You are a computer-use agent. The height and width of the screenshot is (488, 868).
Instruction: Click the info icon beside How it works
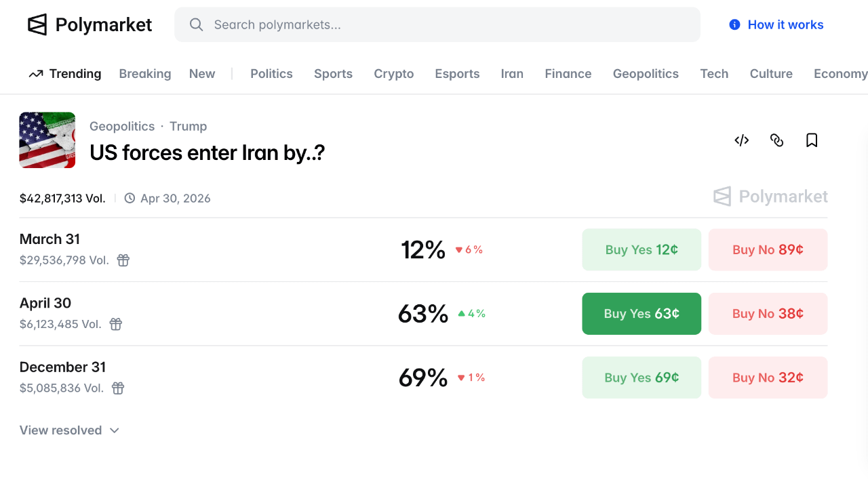pos(734,25)
